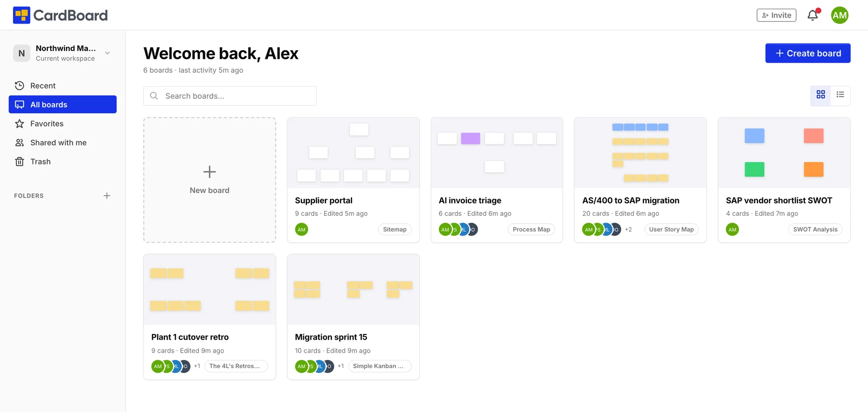Click the Process Map template tag
This screenshot has height=412, width=868.
tap(531, 229)
